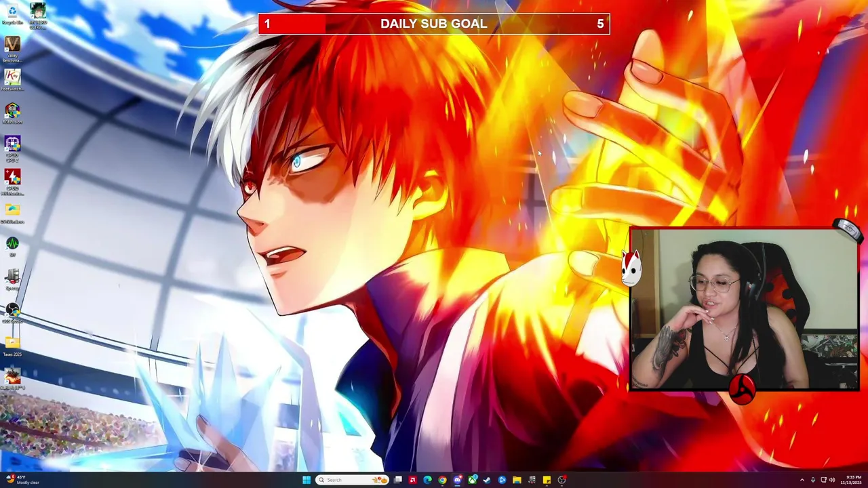The width and height of the screenshot is (868, 488).
Task: Click the taskbar Search box
Action: tap(352, 480)
